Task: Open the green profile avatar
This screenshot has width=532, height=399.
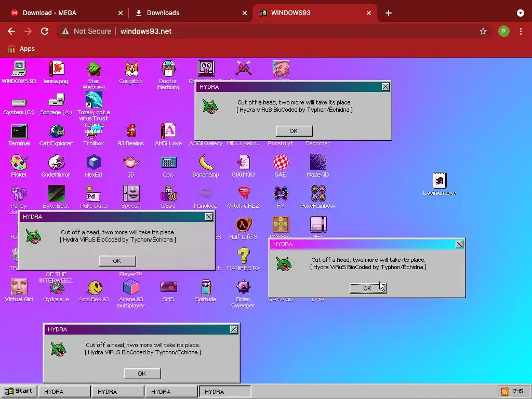Action: tap(504, 31)
